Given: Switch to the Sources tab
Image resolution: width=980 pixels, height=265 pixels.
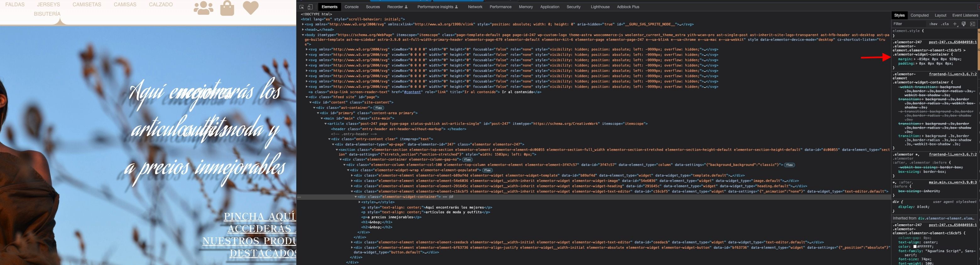Looking at the screenshot, I should coord(373,7).
